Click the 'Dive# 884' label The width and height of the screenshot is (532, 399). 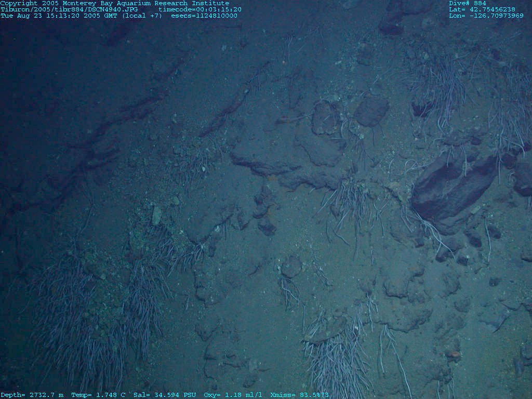pos(468,4)
